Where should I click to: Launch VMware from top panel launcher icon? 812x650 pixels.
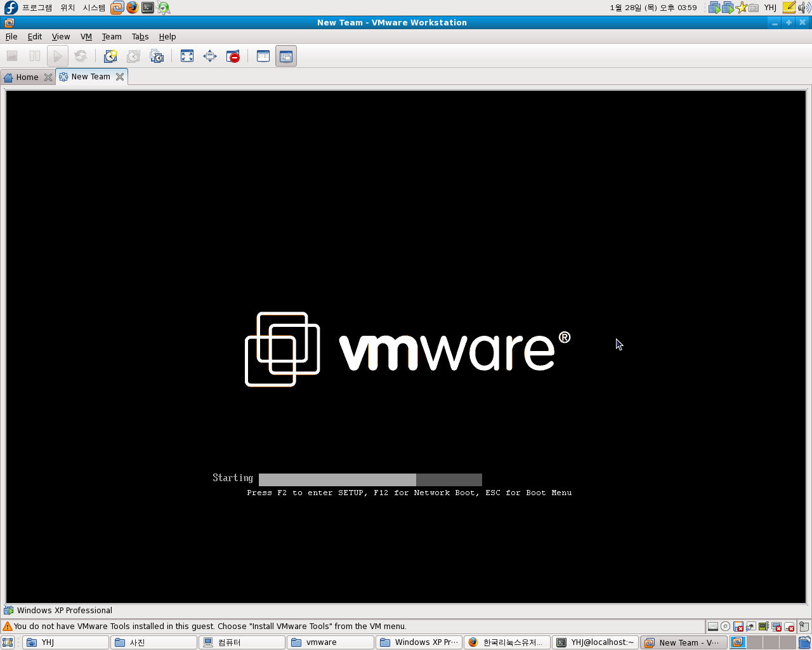[x=117, y=8]
